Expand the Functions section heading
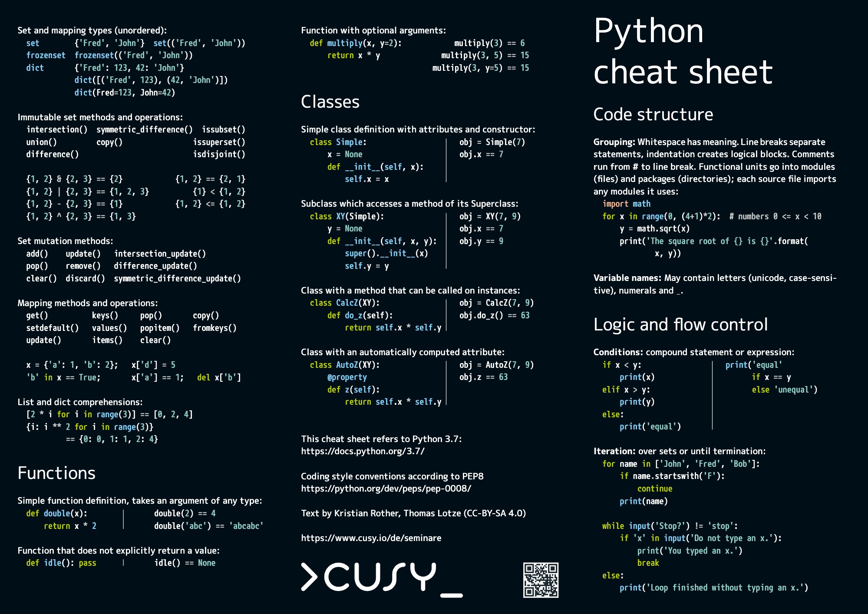Viewport: 868px width, 614px height. 56,473
